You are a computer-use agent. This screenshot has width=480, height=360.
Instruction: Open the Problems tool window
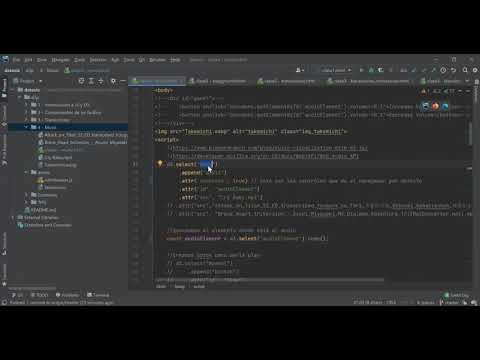68,295
